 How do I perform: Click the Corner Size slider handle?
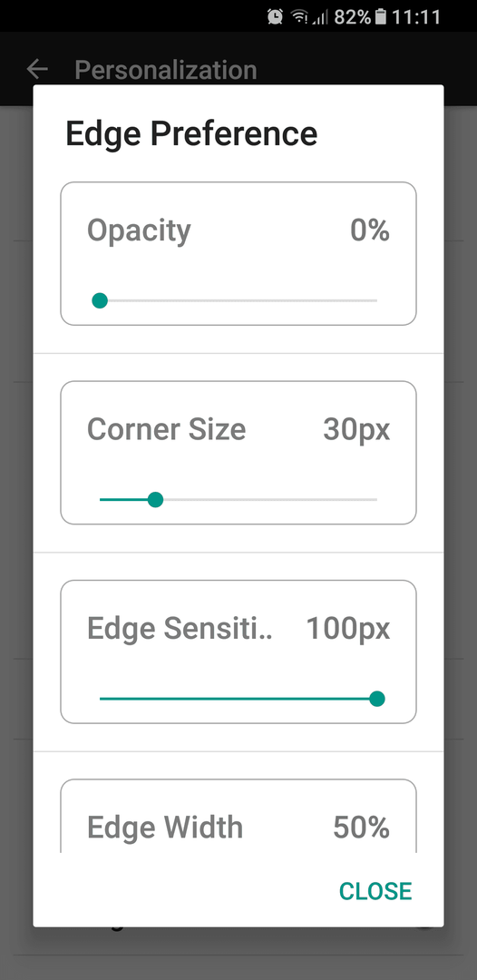(155, 499)
